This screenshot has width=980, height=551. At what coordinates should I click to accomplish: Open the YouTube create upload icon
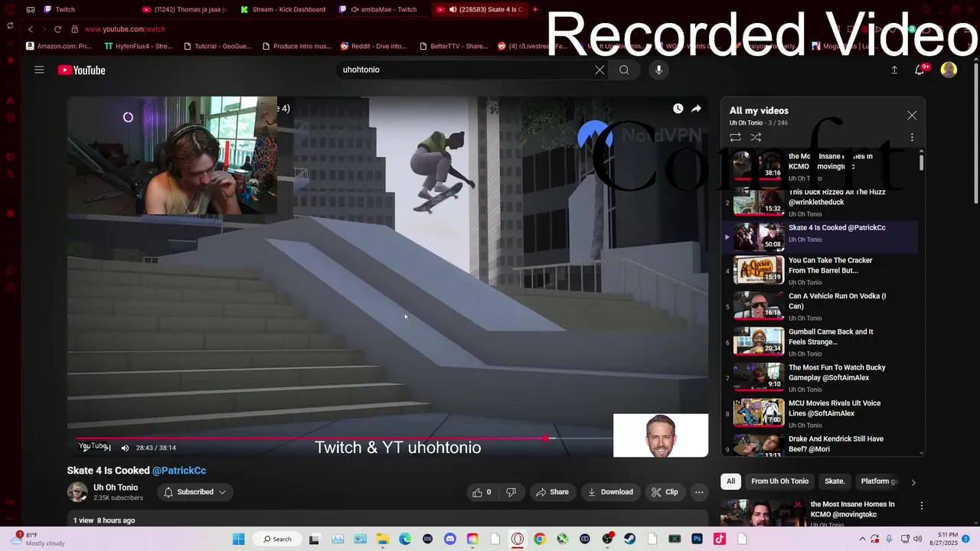[x=894, y=70]
